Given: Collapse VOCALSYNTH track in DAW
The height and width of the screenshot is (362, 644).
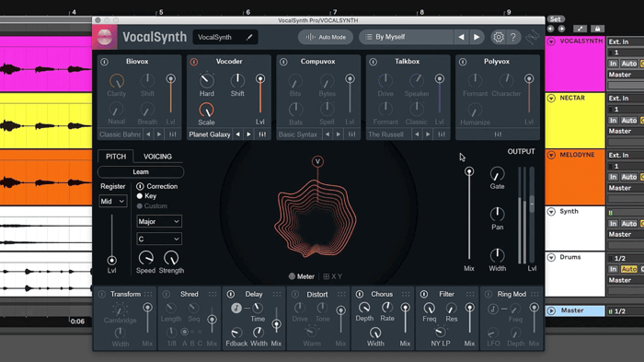Looking at the screenshot, I should [552, 41].
